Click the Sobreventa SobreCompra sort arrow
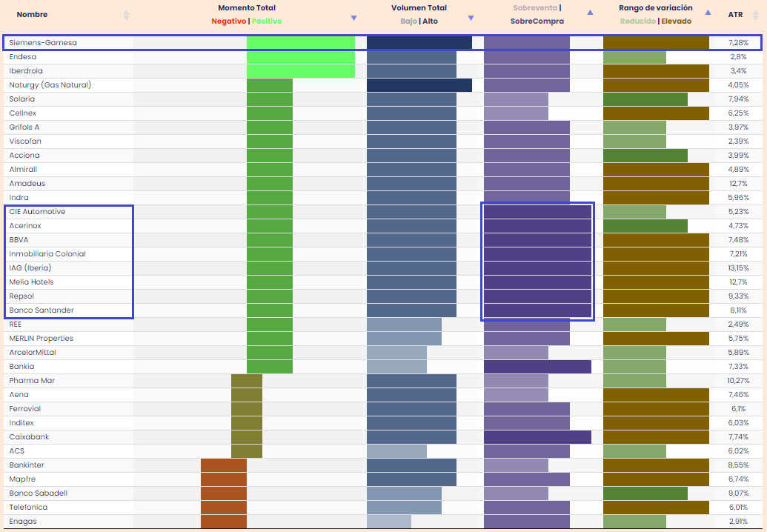The image size is (767, 532). click(x=590, y=12)
